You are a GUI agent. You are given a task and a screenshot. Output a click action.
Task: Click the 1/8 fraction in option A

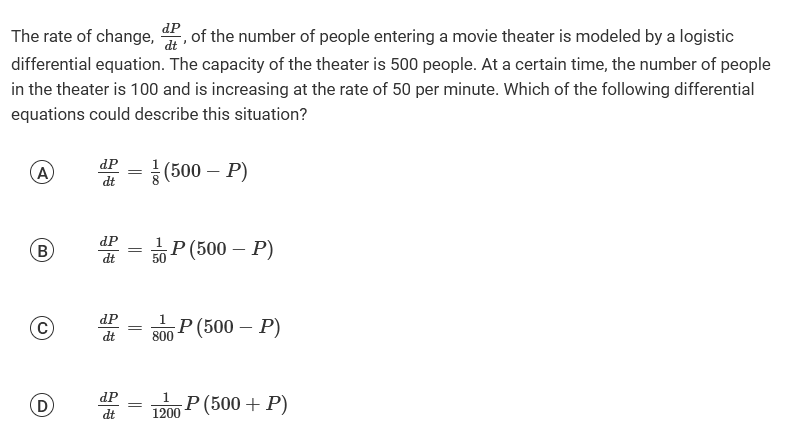pyautogui.click(x=150, y=172)
